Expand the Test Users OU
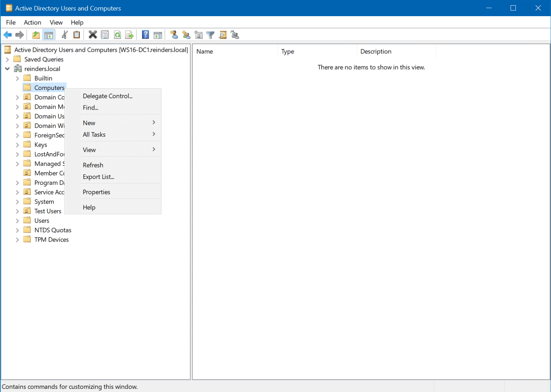 (17, 211)
